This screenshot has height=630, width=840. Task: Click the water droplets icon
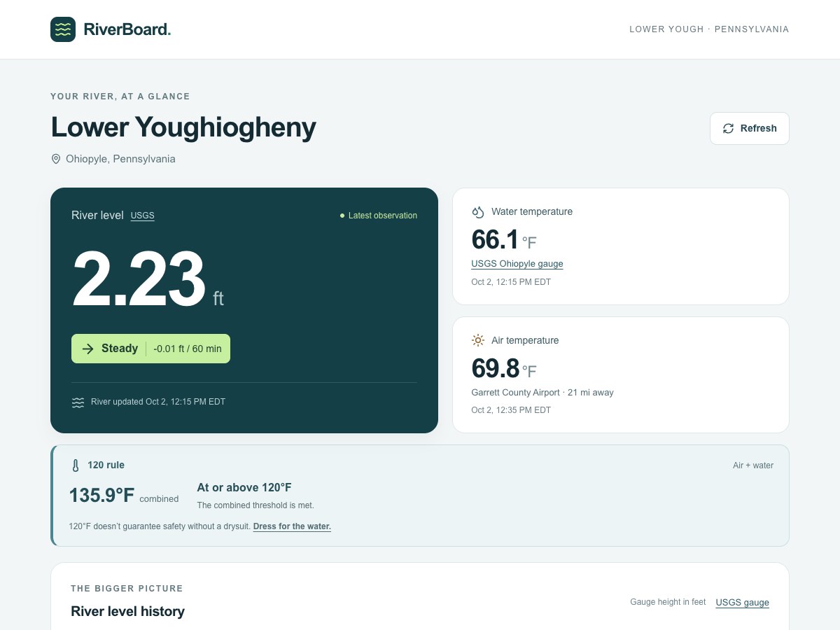click(x=478, y=211)
